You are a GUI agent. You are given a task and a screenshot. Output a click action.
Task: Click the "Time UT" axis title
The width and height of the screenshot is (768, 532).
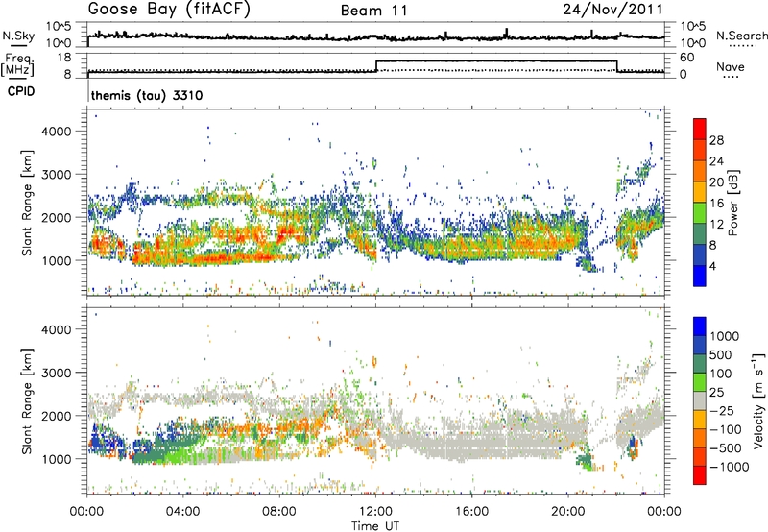click(375, 526)
